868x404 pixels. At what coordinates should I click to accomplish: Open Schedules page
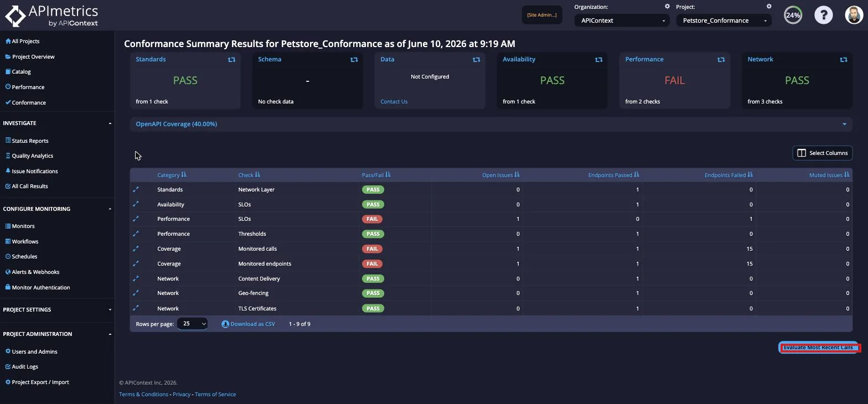point(21,256)
